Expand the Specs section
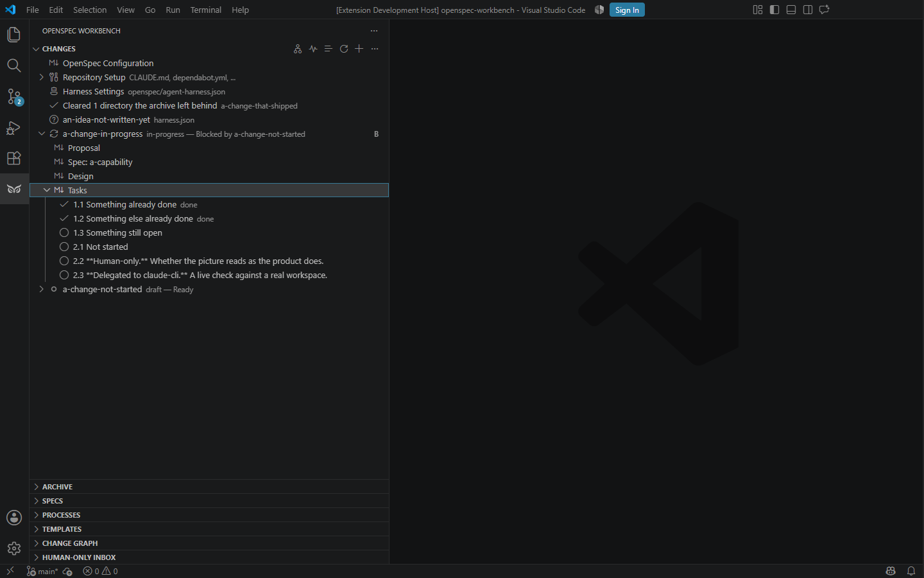 [209, 501]
